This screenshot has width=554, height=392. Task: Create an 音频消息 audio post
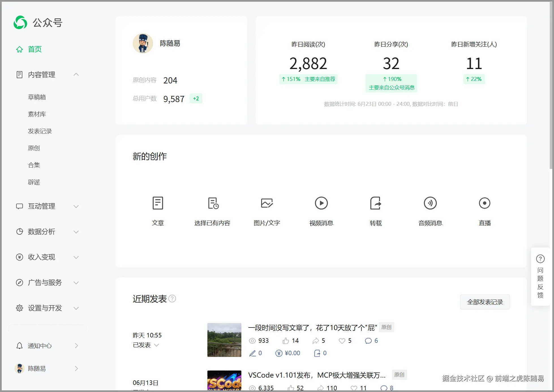click(x=430, y=203)
